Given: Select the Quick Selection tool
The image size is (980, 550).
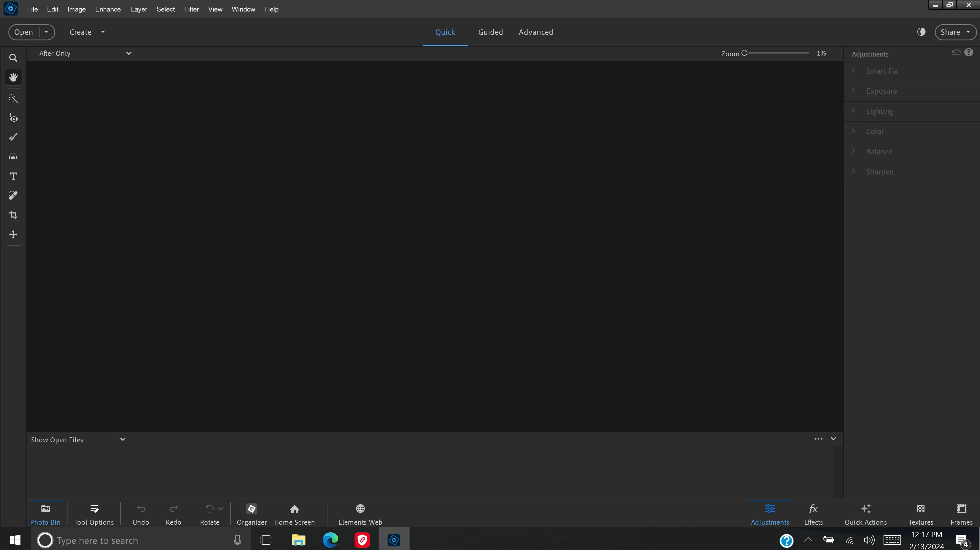Looking at the screenshot, I should click(x=13, y=99).
